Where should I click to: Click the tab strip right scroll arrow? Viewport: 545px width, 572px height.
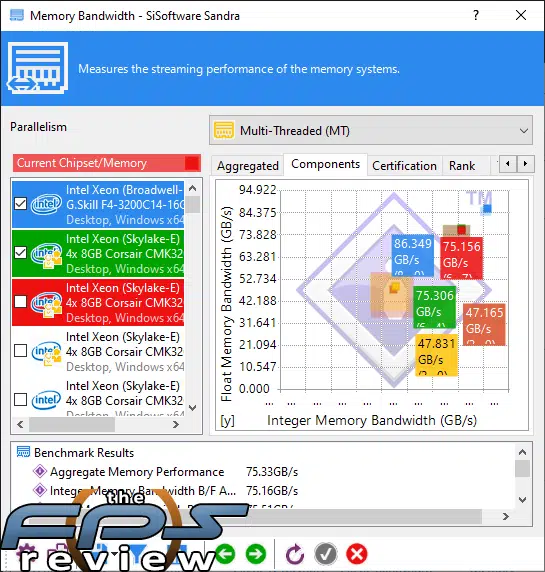tap(526, 164)
